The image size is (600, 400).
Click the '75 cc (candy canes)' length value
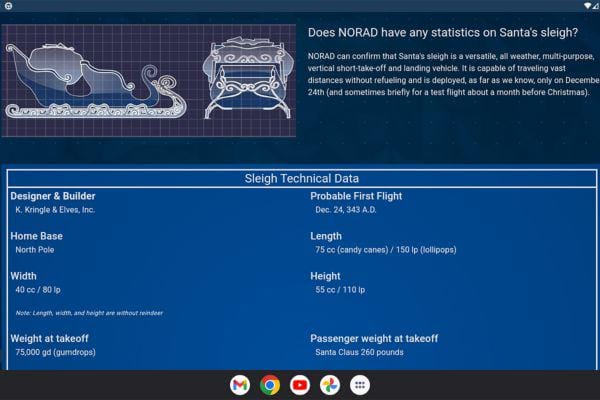[386, 250]
